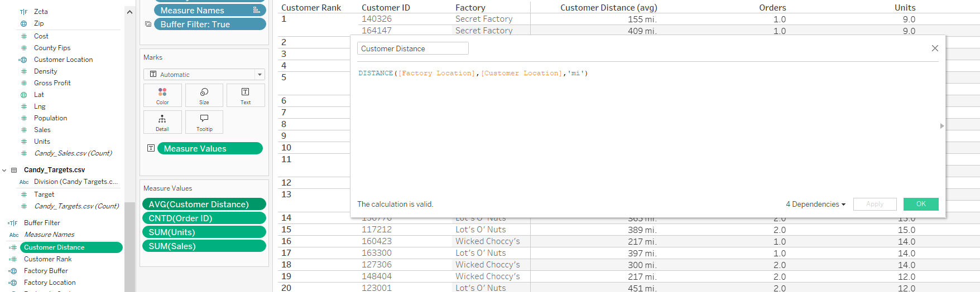This screenshot has width=980, height=292.
Task: Click the Customer Rank column header
Action: point(311,8)
